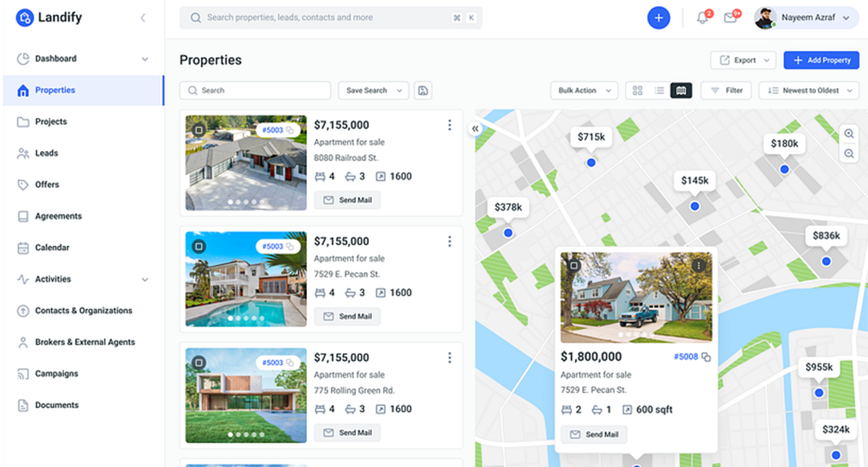Click the save search disk icon

coord(423,91)
